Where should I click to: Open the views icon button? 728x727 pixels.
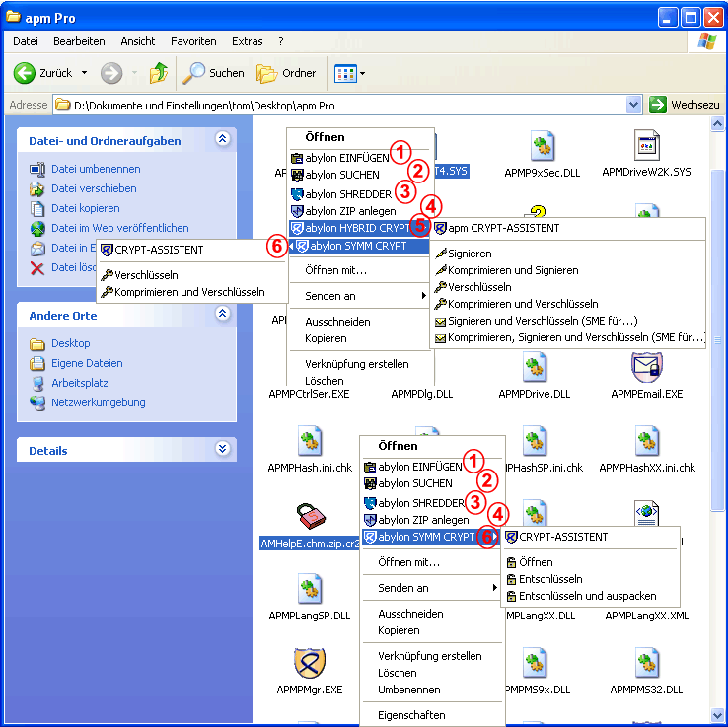click(345, 73)
